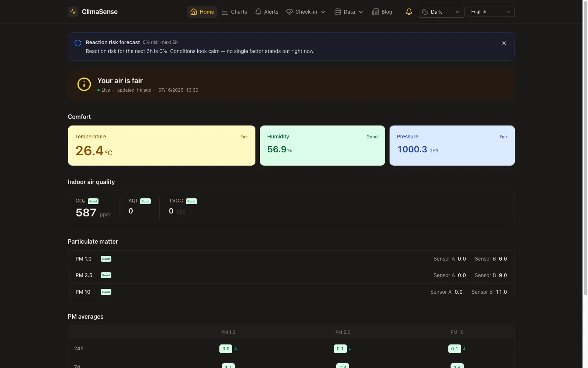This screenshot has width=588, height=368.
Task: Click the CO₂ Good badge
Action: [x=93, y=201]
